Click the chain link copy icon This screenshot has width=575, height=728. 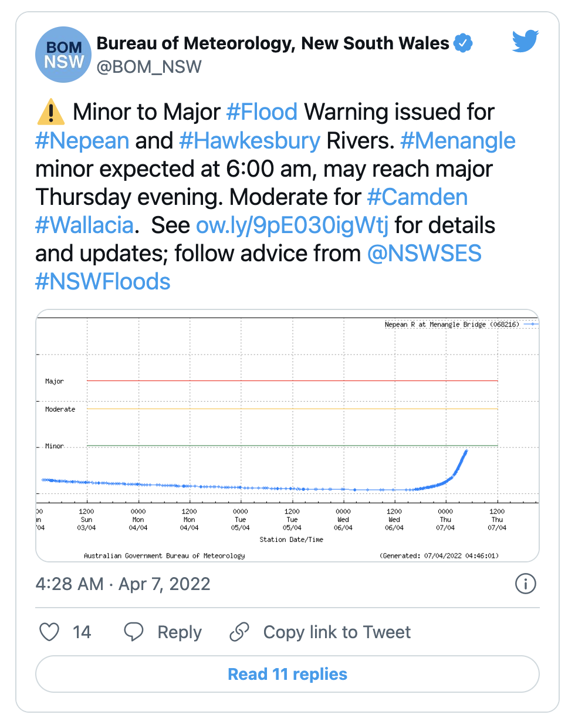coord(239,632)
